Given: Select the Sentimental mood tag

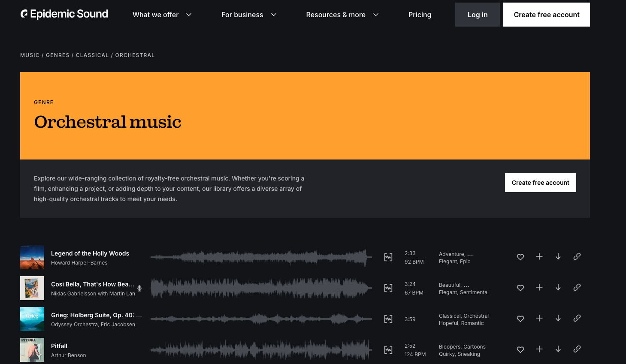Looking at the screenshot, I should [x=474, y=292].
